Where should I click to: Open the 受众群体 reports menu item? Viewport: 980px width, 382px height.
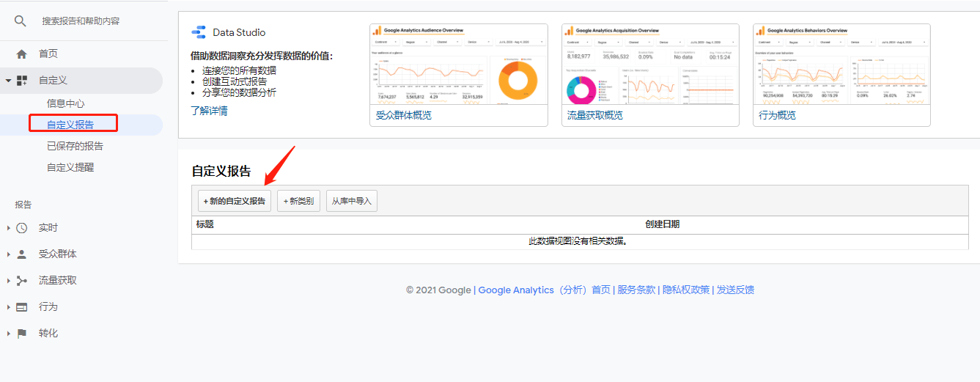58,254
